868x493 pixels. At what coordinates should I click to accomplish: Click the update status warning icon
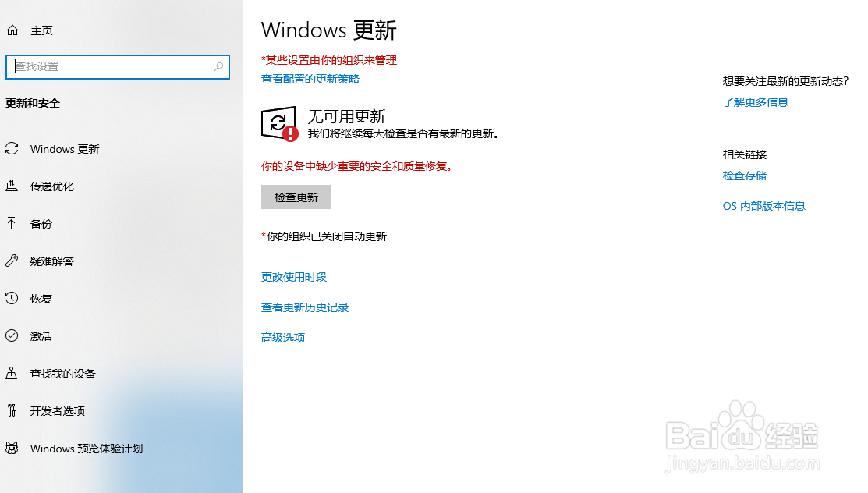click(279, 124)
